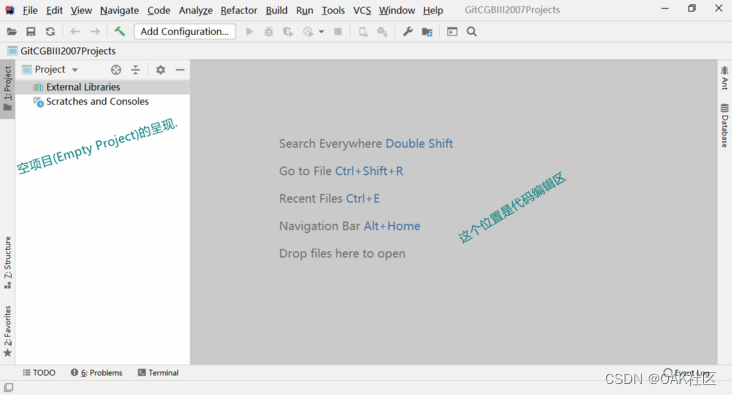Viewport: 732px width, 395px height.
Task: Hide the Project panel with minus icon
Action: click(x=180, y=70)
